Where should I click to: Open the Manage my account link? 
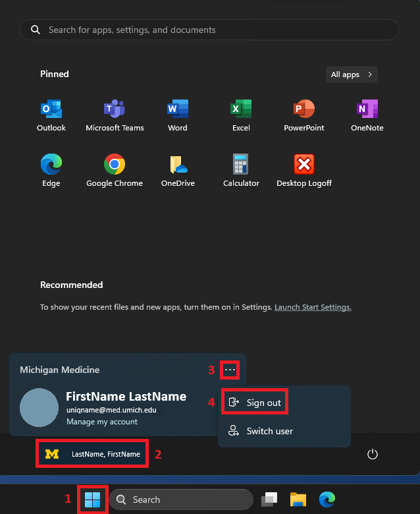point(102,422)
